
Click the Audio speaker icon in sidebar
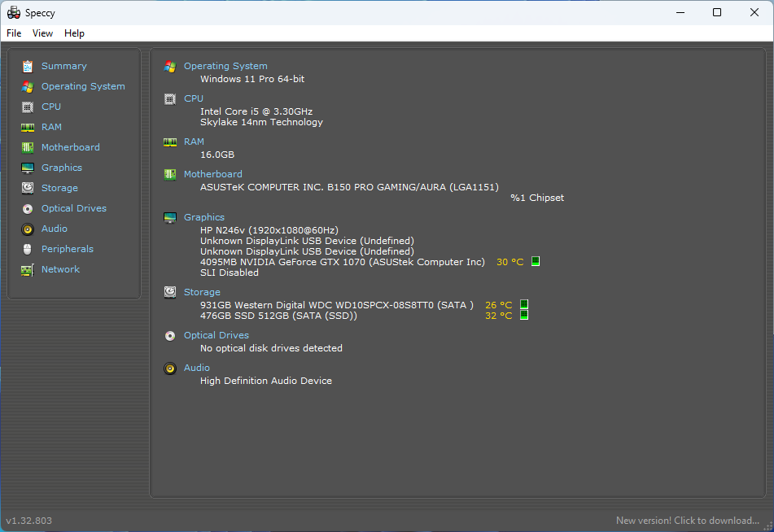click(x=28, y=229)
